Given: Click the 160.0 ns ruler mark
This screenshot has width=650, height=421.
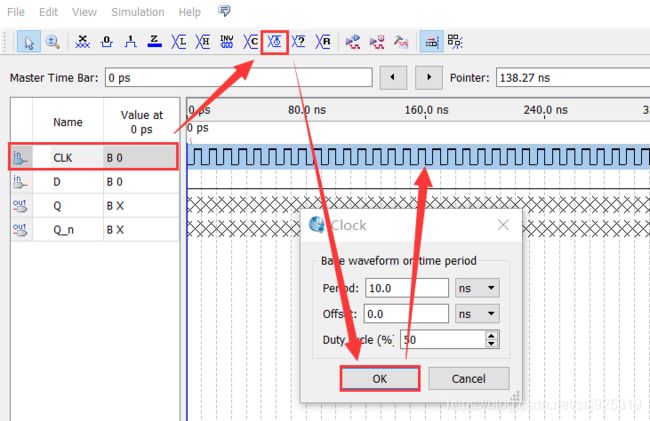Looking at the screenshot, I should coord(427,110).
